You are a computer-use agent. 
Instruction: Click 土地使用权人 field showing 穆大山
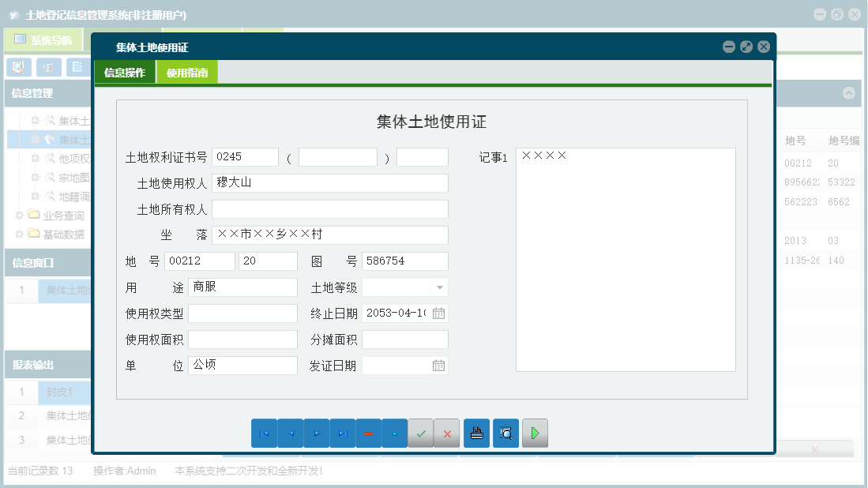(330, 183)
